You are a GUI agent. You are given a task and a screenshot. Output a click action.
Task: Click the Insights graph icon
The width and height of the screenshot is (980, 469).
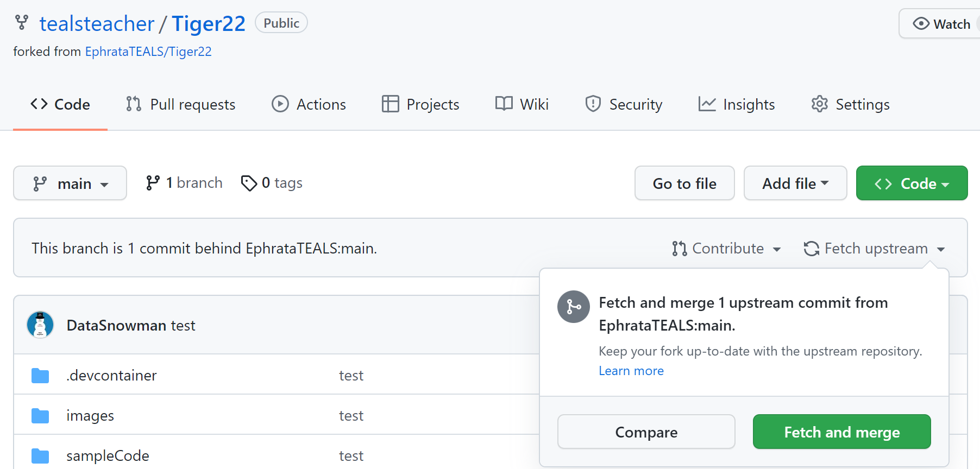coord(707,104)
